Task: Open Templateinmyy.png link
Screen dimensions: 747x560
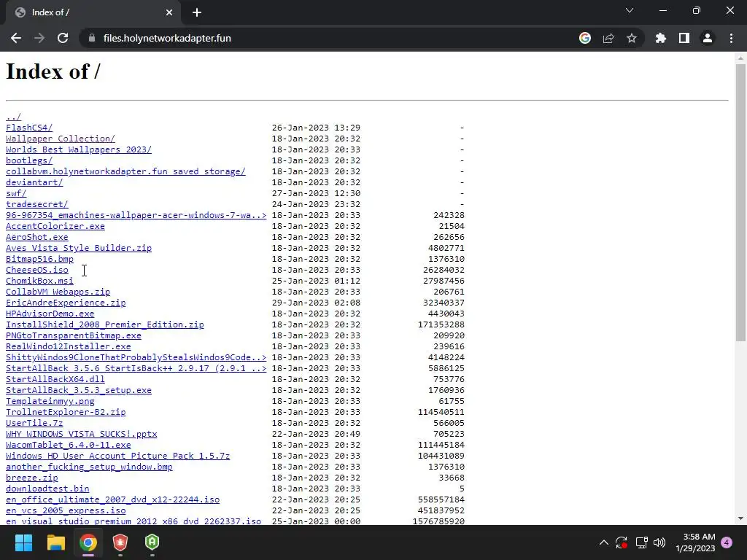Action: 50,402
